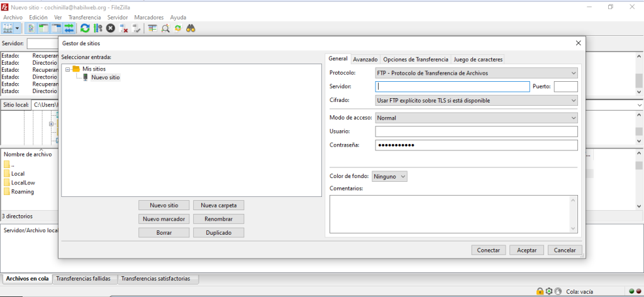This screenshot has width=644, height=297.
Task: Click the yellow padlock encryption status icon
Action: coord(540,291)
